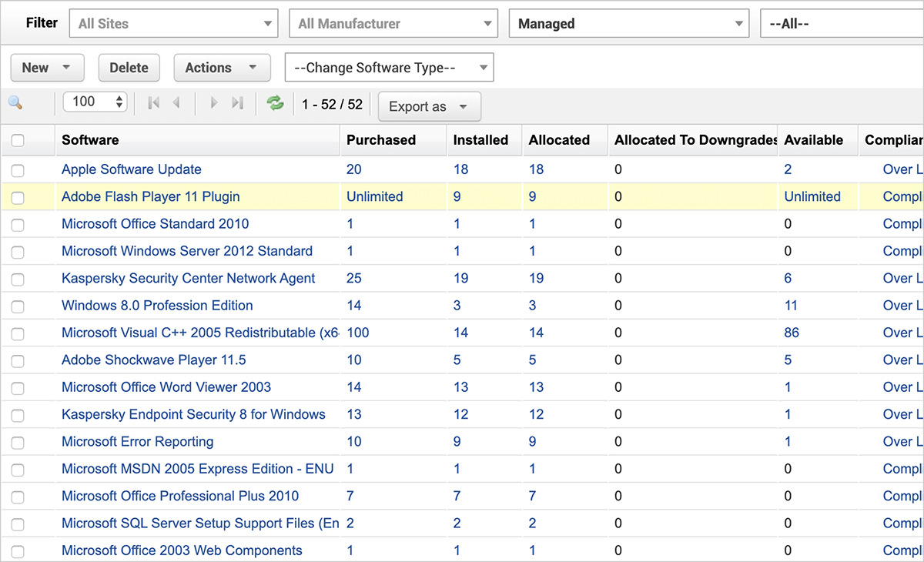Open the Actions menu
Image resolution: width=924 pixels, height=562 pixels.
click(222, 67)
